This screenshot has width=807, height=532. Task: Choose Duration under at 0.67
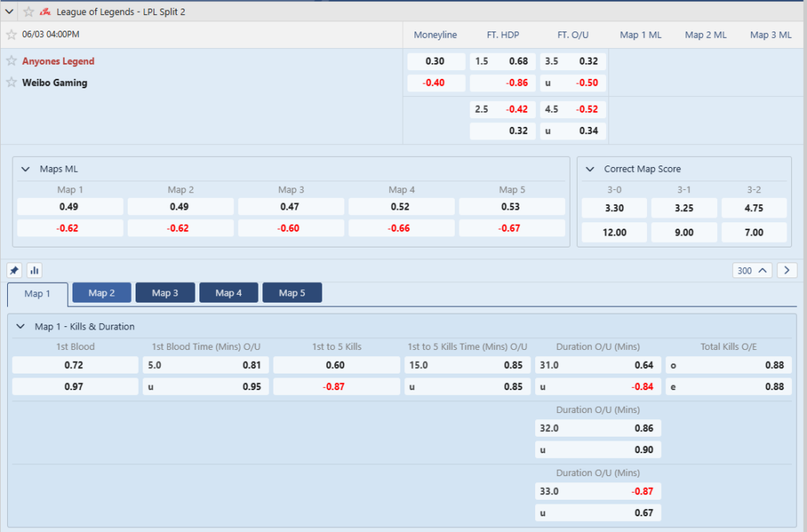point(598,513)
